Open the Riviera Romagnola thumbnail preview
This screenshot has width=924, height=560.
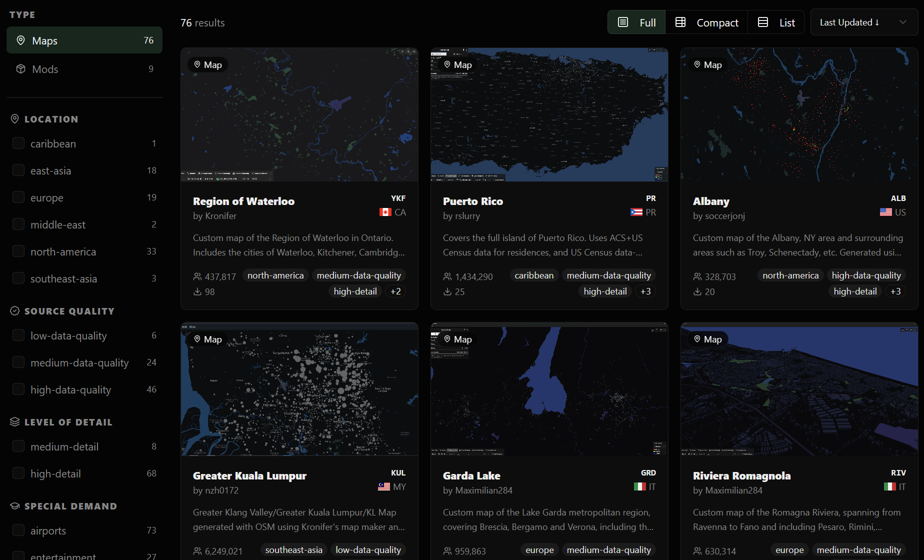click(798, 389)
